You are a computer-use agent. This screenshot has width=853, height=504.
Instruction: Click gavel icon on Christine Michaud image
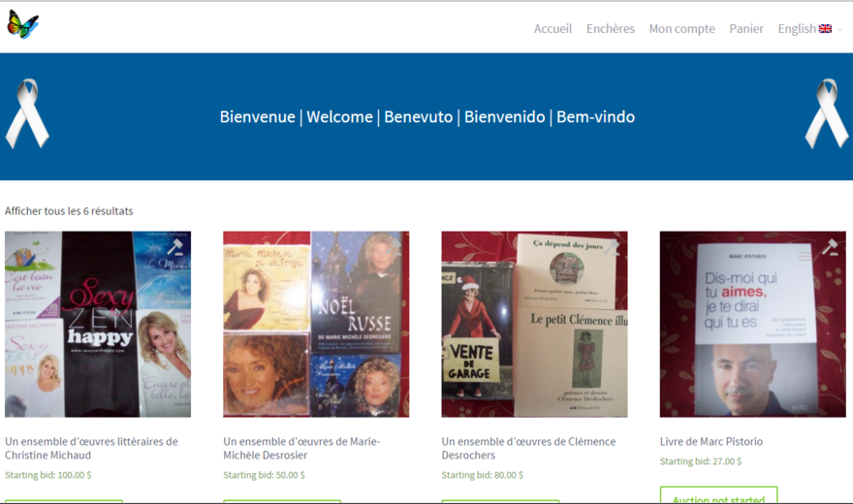(x=175, y=247)
